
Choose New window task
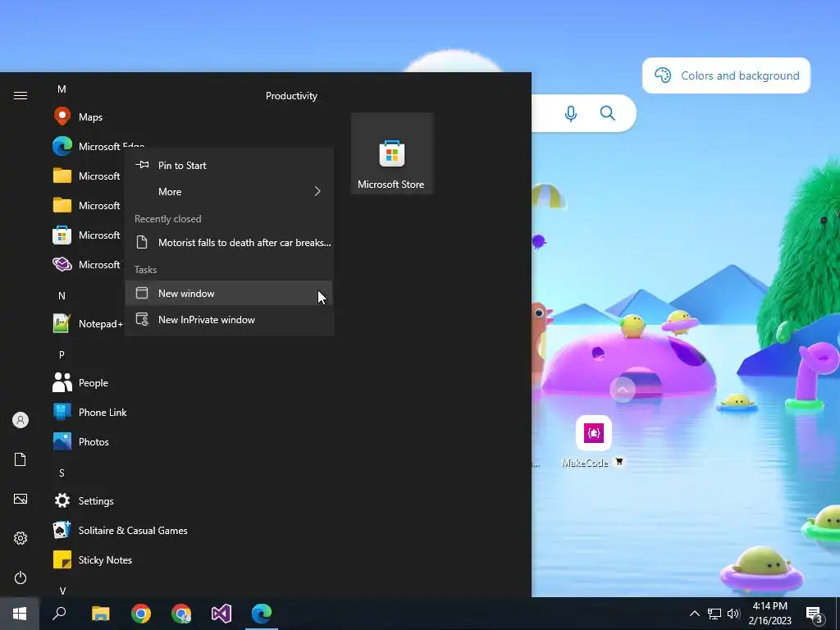click(x=229, y=293)
